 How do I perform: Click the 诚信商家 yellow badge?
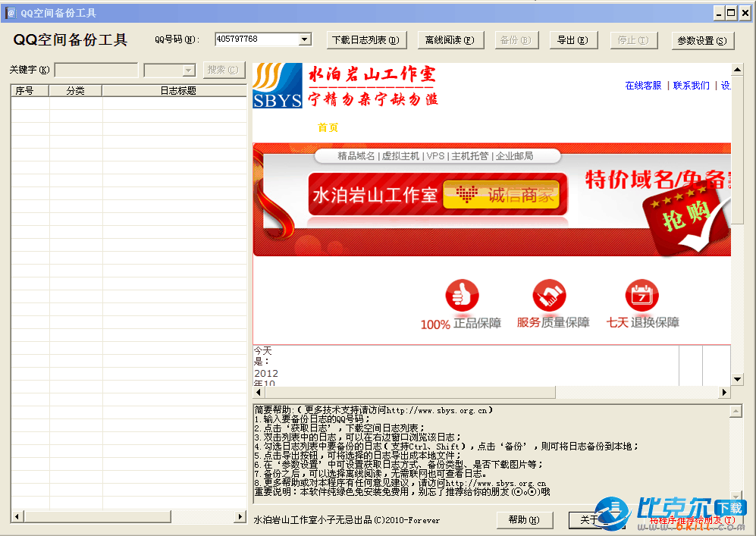click(x=501, y=195)
